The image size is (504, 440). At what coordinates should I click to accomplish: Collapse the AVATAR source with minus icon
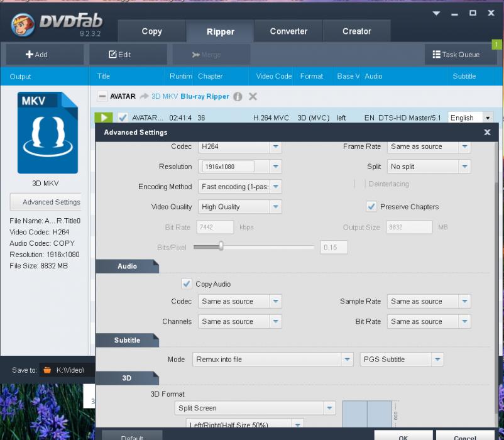coord(102,97)
